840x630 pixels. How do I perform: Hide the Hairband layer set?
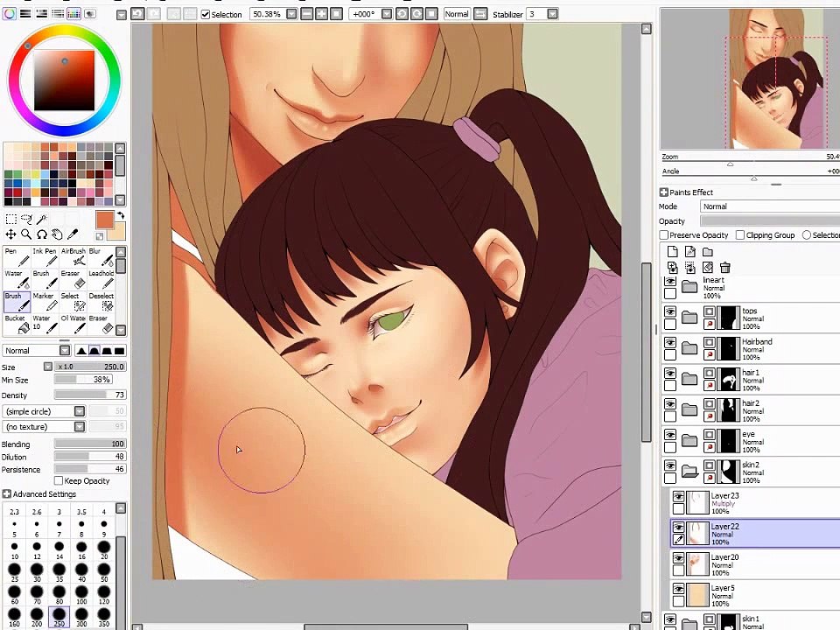coord(670,342)
